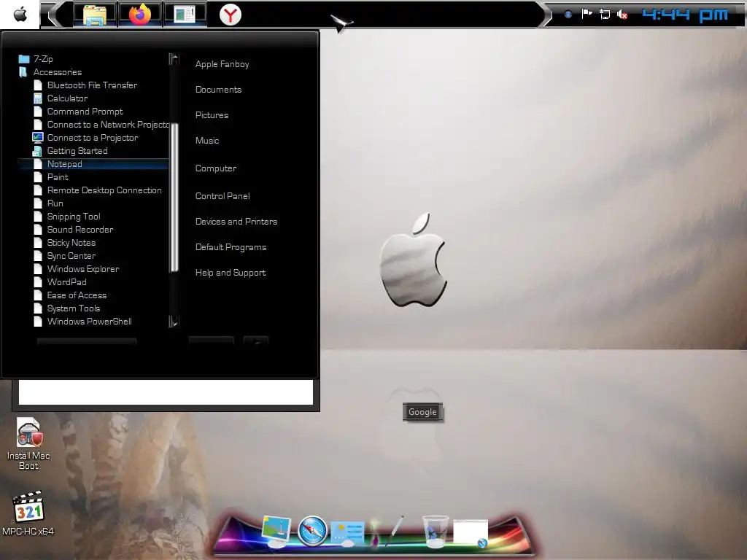This screenshot has height=560, width=747.
Task: Click the scroll down arrow in programs list
Action: [174, 322]
